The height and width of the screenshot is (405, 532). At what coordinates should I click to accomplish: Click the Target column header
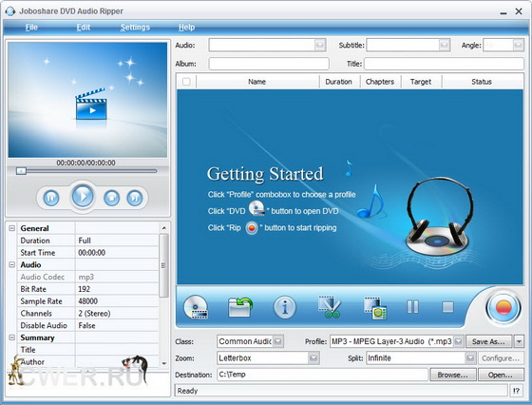[x=421, y=82]
